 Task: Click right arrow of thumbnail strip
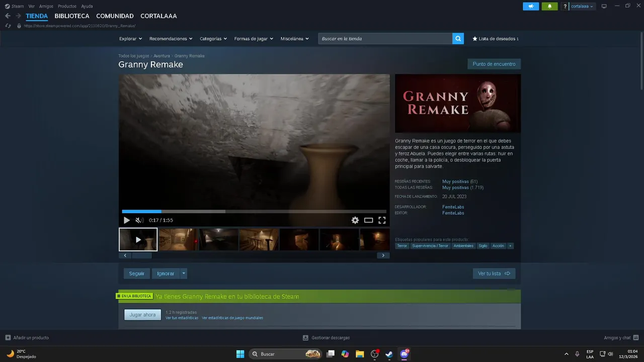(x=383, y=255)
